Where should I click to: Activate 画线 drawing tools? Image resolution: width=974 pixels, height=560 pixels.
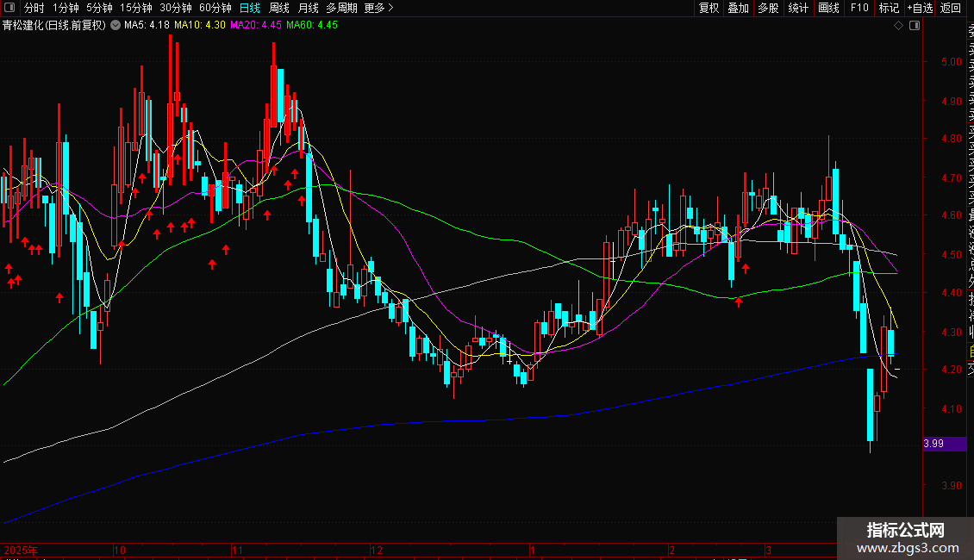(x=828, y=8)
